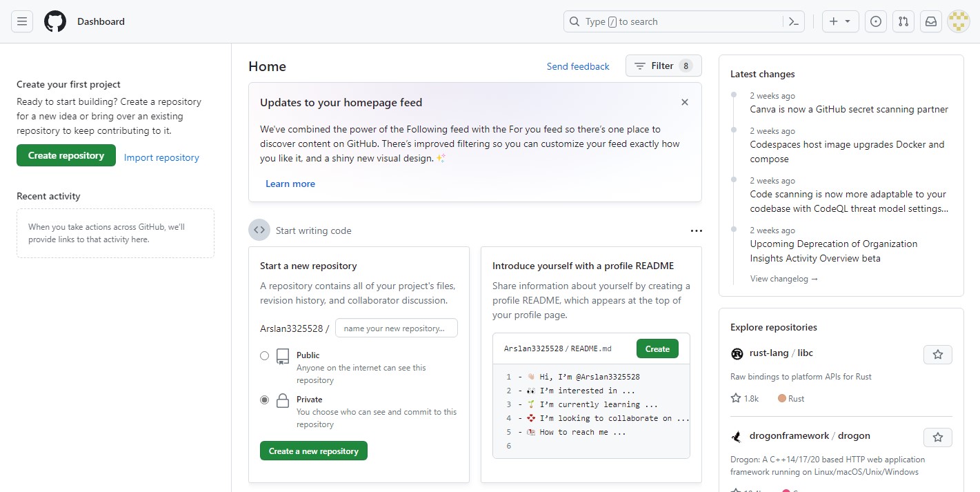Open the feed Filter dropdown
The height and width of the screenshot is (492, 980).
pos(663,66)
